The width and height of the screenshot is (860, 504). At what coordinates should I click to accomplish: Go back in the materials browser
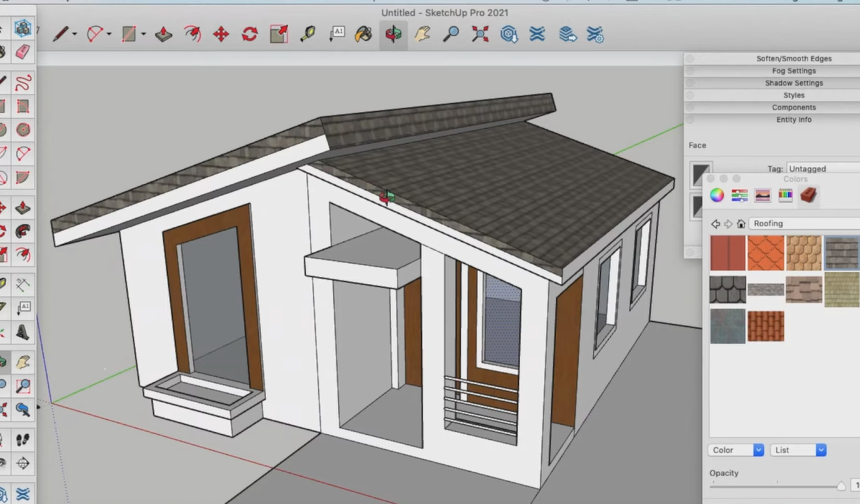[x=715, y=223]
